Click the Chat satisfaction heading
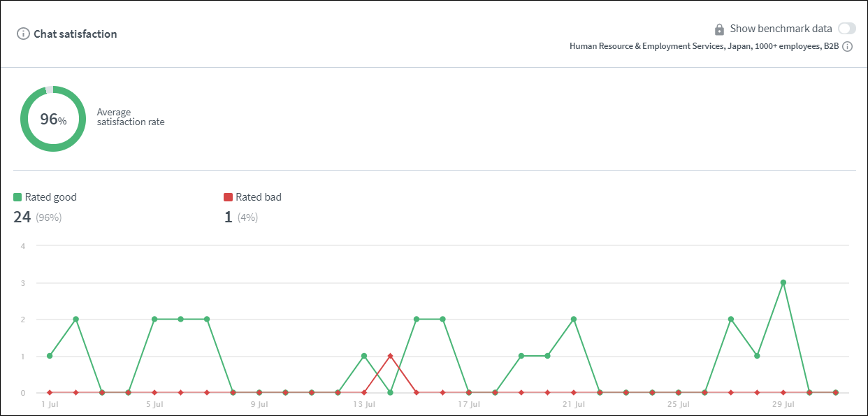Image resolution: width=868 pixels, height=416 pixels. pyautogui.click(x=75, y=34)
